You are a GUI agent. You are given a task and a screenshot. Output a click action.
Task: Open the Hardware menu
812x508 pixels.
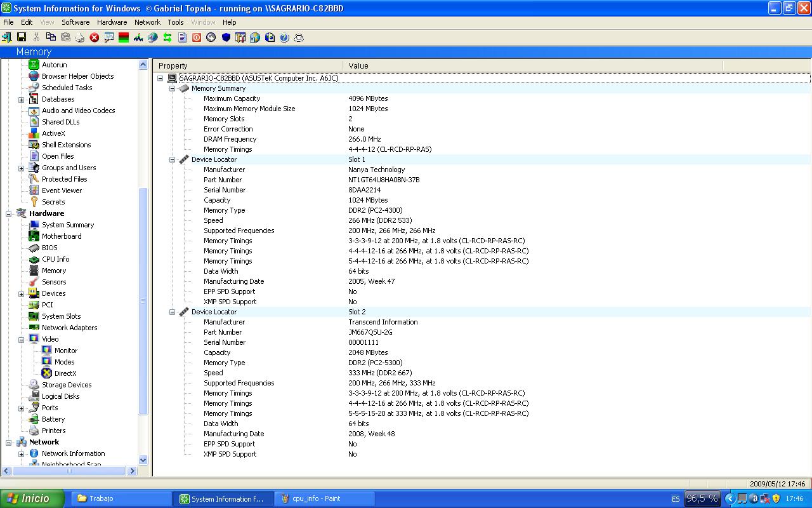(112, 22)
